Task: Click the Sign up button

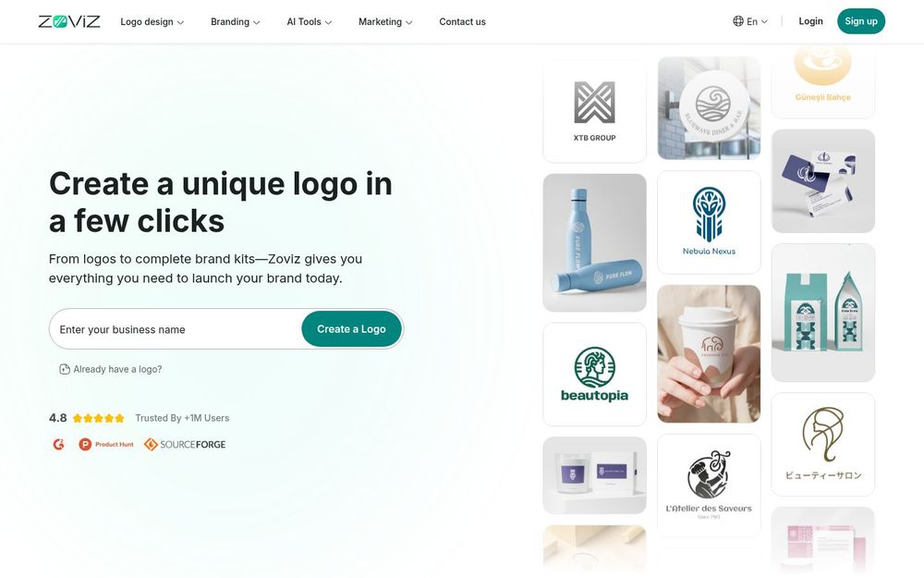Action: coord(861,21)
